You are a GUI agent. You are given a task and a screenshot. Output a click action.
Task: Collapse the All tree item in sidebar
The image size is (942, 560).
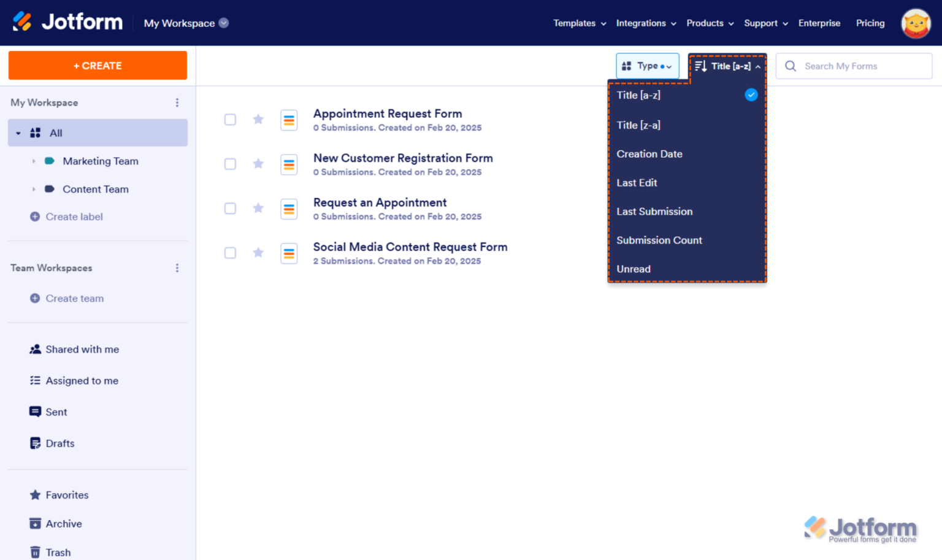(x=17, y=132)
